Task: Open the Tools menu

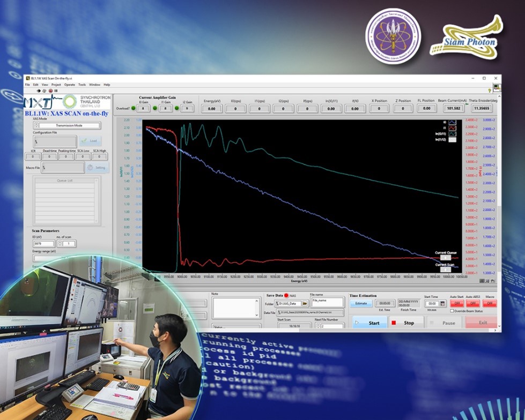Action: coord(82,85)
